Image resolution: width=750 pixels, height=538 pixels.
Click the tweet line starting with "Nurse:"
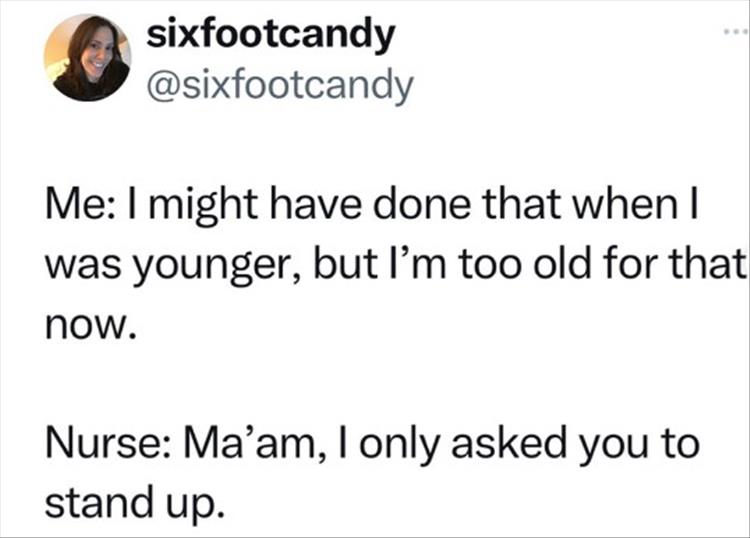pos(370,443)
